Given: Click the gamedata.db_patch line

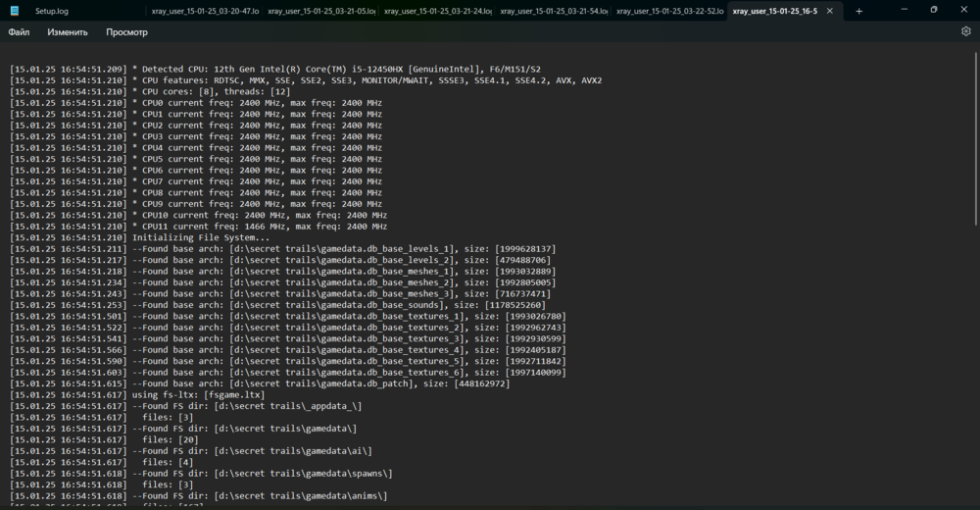Looking at the screenshot, I should (260, 383).
